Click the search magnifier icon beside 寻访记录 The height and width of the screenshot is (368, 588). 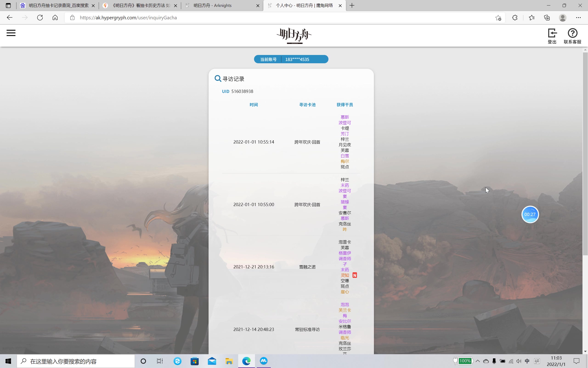pos(218,78)
